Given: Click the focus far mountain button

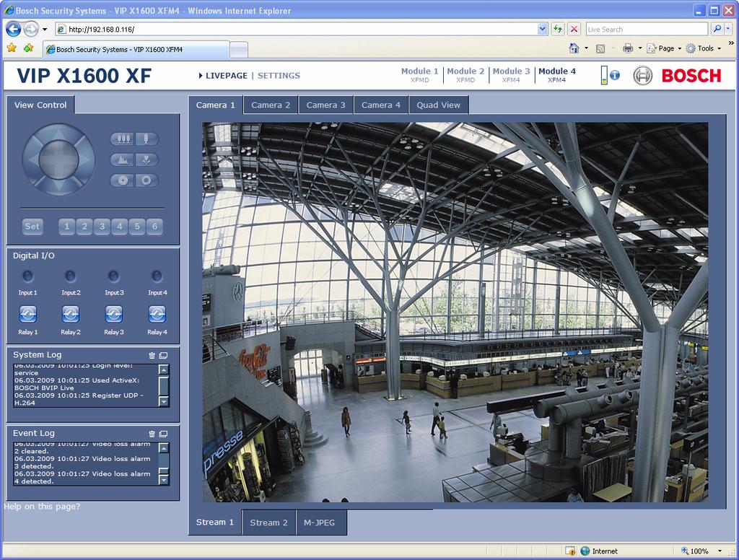Looking at the screenshot, I should point(123,159).
